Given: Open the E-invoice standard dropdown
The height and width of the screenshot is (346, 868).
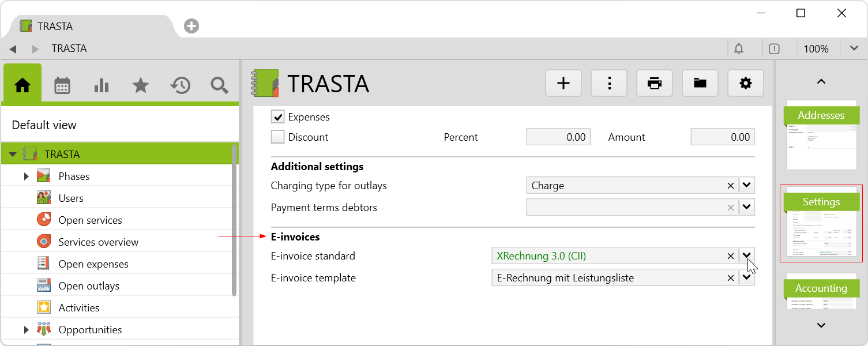Looking at the screenshot, I should tap(747, 255).
